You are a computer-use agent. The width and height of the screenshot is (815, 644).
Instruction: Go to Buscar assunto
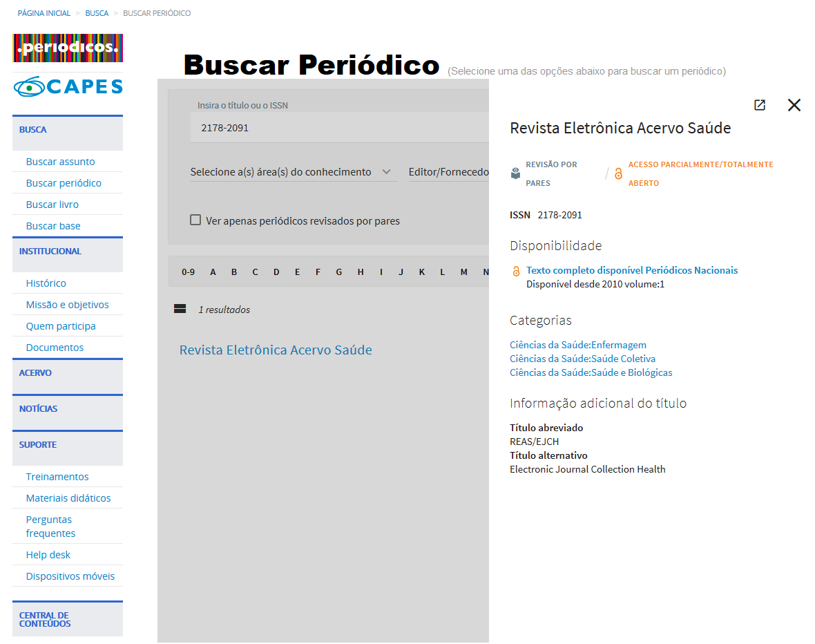tap(60, 162)
